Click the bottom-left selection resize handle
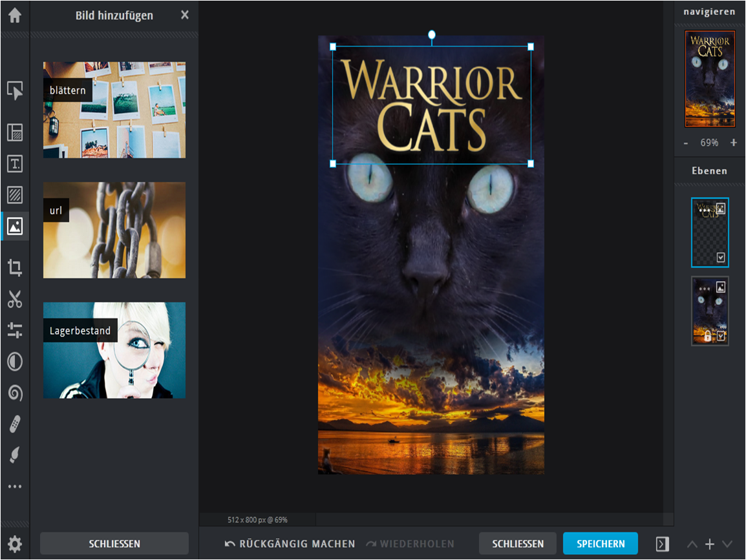Viewport: 746px width, 560px height. coord(333,163)
